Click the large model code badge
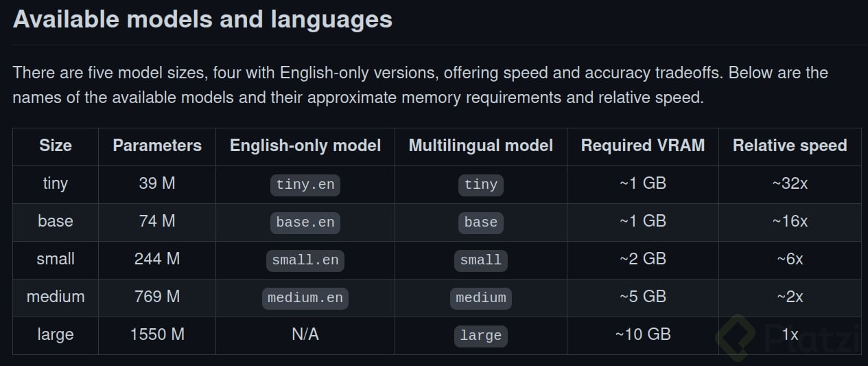 point(481,335)
